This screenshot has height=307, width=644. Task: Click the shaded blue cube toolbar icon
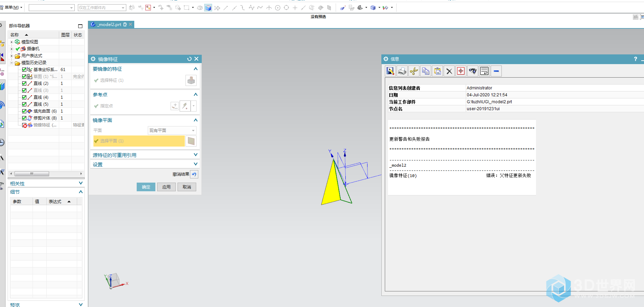208,8
